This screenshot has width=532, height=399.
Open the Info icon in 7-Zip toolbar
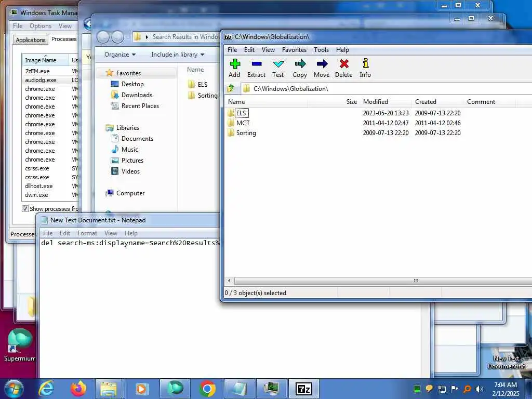(365, 63)
